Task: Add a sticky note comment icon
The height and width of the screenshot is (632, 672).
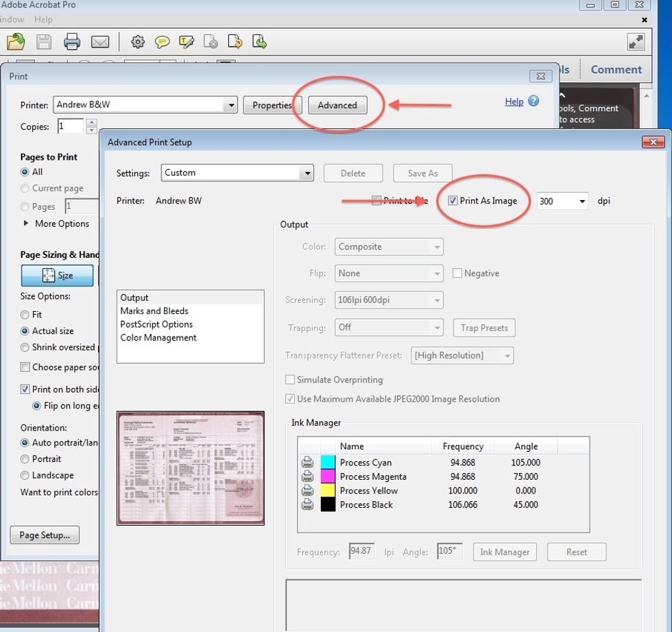Action: [x=162, y=42]
